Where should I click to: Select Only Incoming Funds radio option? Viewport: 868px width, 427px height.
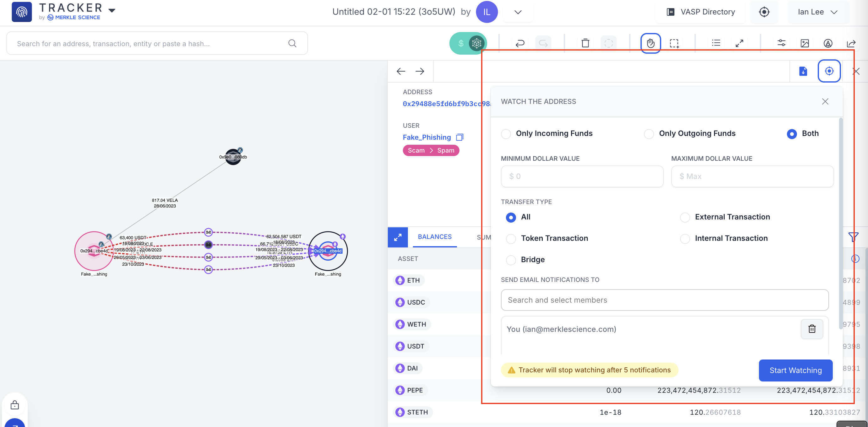point(506,134)
